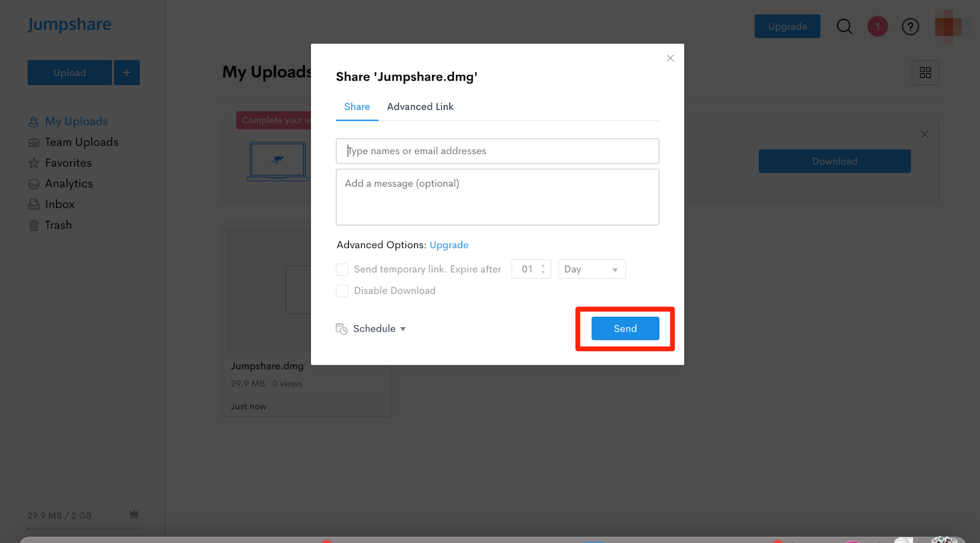Click the plus button beside Upload
980x543 pixels.
[127, 73]
